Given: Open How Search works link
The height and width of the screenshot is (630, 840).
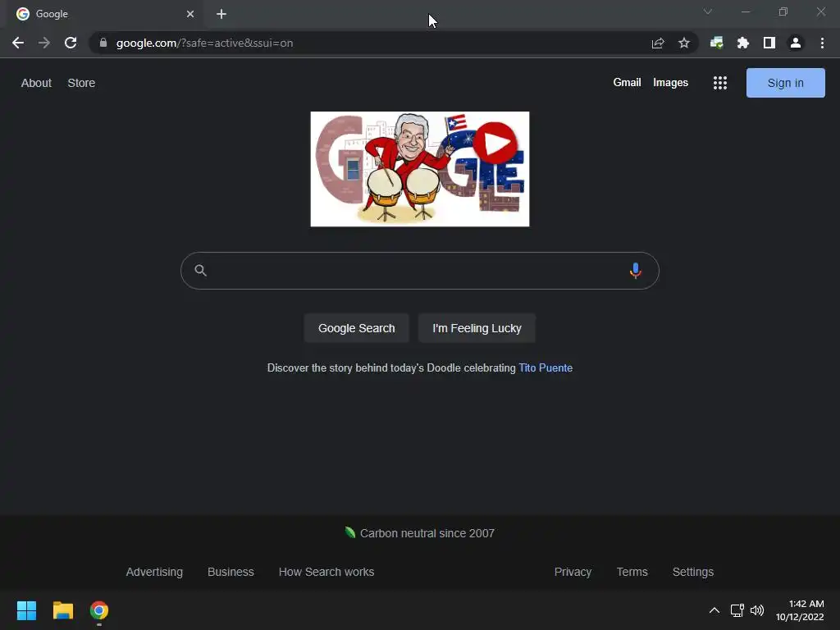Looking at the screenshot, I should point(326,572).
